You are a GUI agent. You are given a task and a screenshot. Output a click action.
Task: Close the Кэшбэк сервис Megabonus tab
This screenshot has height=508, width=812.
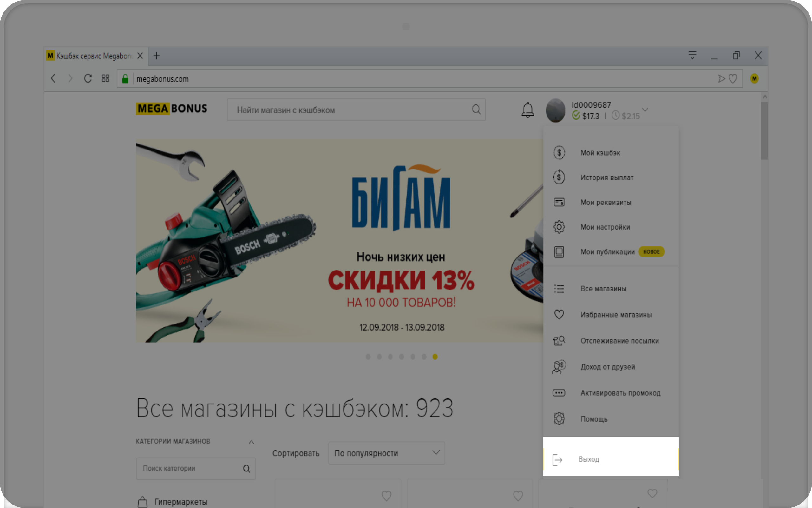140,56
